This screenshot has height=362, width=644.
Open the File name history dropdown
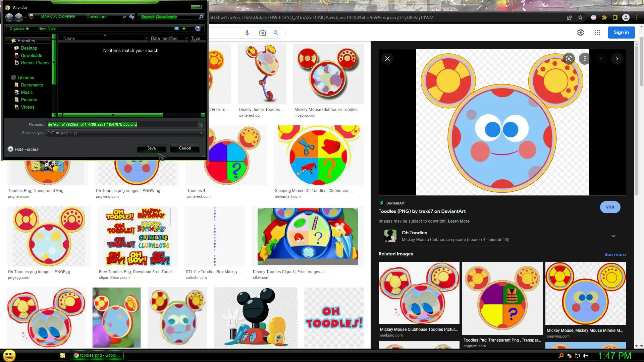(201, 125)
